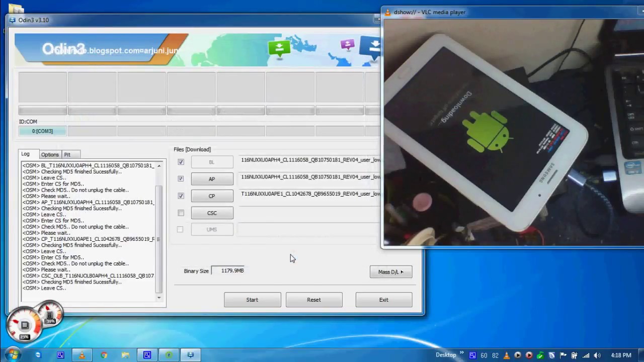Click the Desktop toolbar label

point(446,355)
